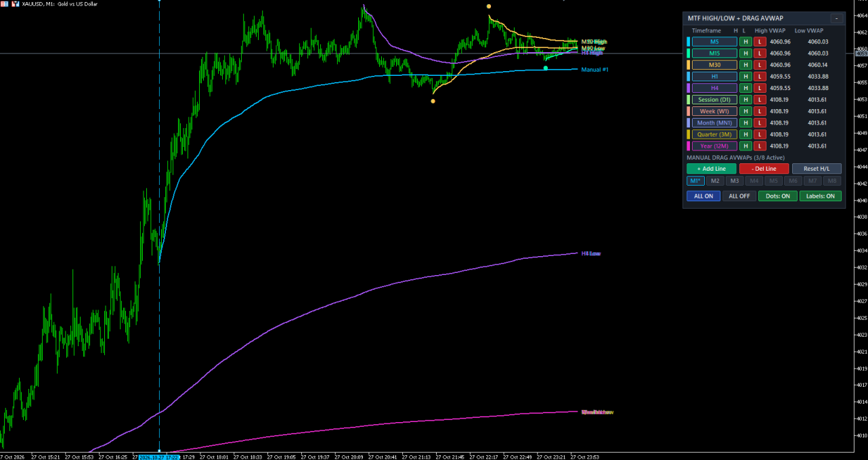The height and width of the screenshot is (460, 868).
Task: Collapse the MTF HIGH/LOW panel with minus button
Action: click(837, 18)
